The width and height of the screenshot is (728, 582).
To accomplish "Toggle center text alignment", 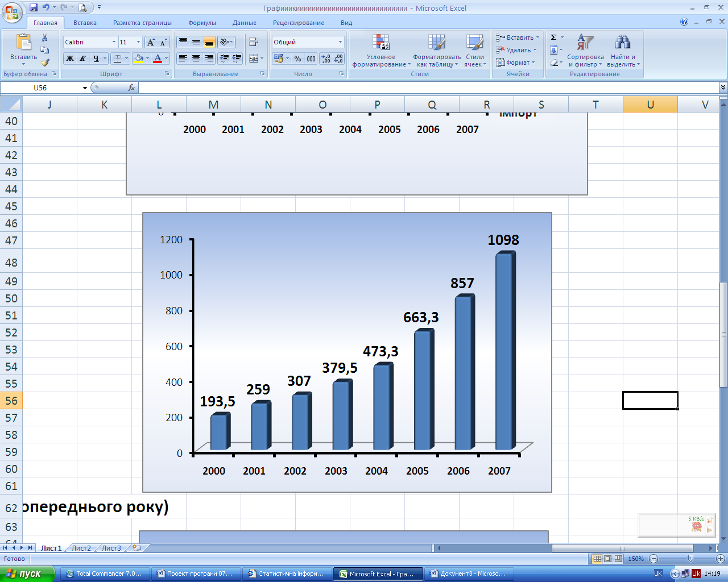I will pyautogui.click(x=196, y=59).
